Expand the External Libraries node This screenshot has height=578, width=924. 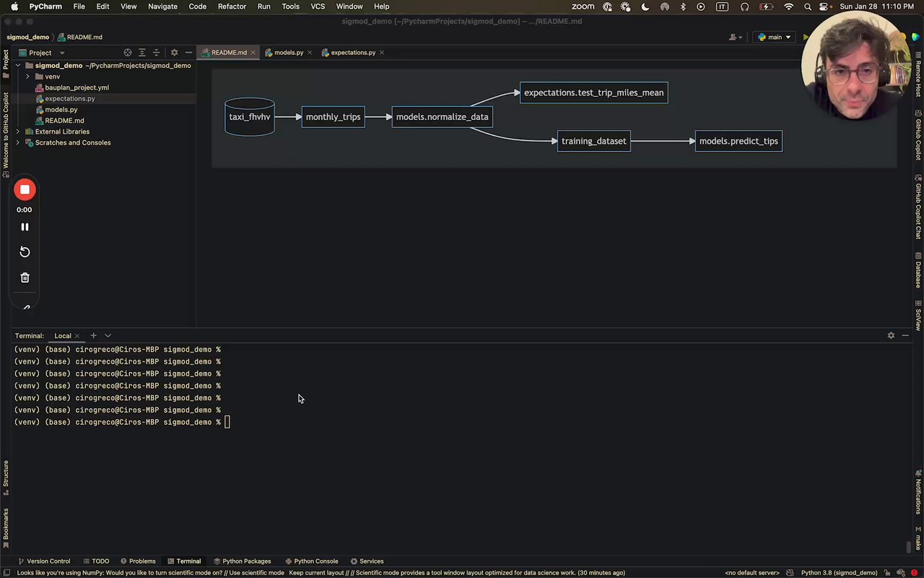(x=18, y=131)
